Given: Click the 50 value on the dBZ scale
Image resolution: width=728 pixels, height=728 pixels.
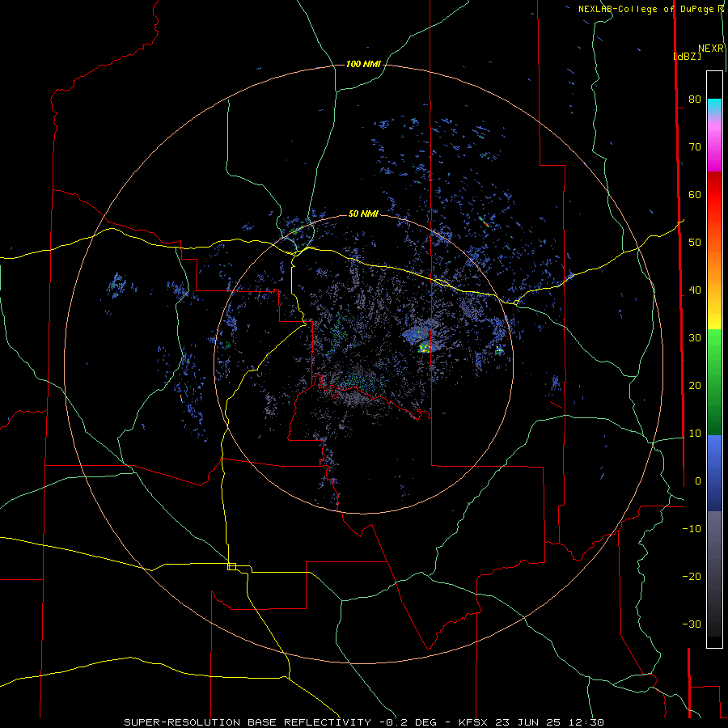Looking at the screenshot, I should [x=695, y=243].
